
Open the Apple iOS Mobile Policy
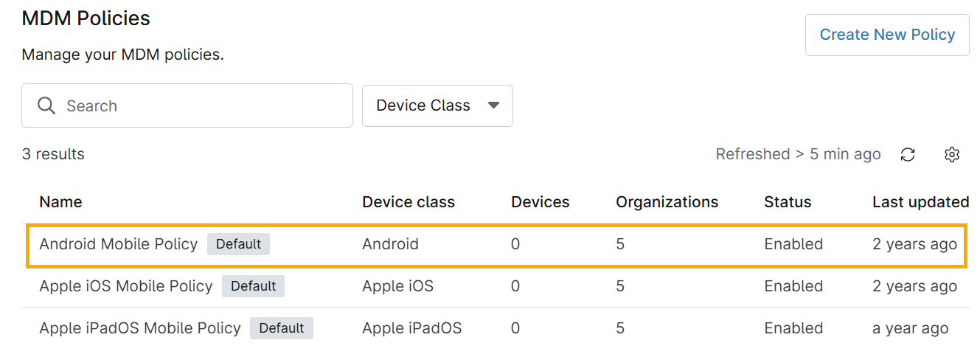click(126, 286)
